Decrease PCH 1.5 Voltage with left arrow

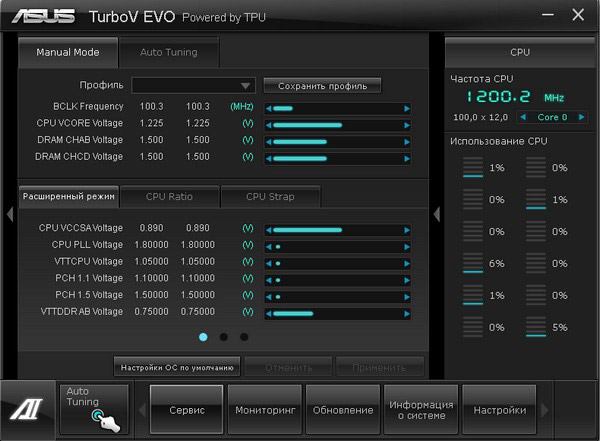pos(269,297)
